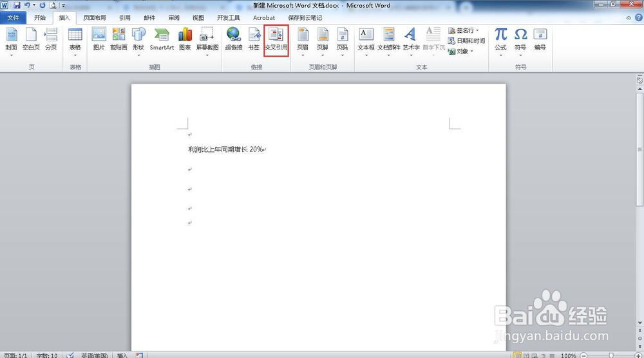Open Quick Parts (文档部件)
644x358 pixels.
pyautogui.click(x=388, y=41)
